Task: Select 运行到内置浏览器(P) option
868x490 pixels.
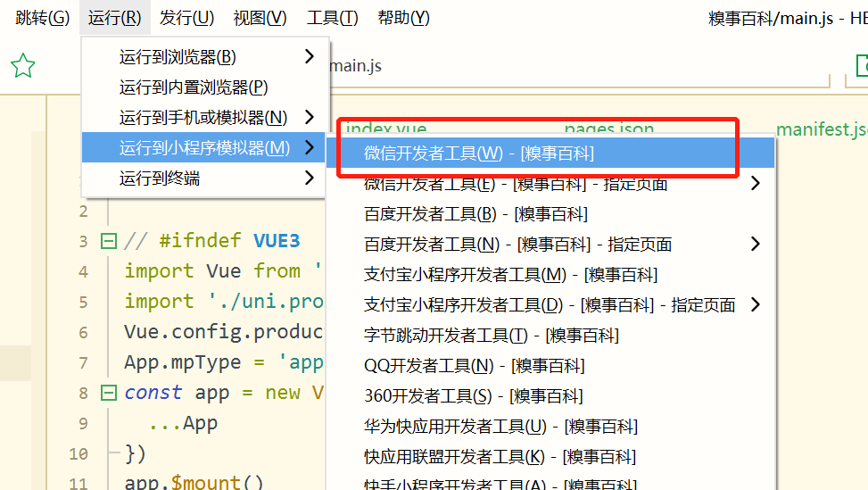Action: click(194, 87)
